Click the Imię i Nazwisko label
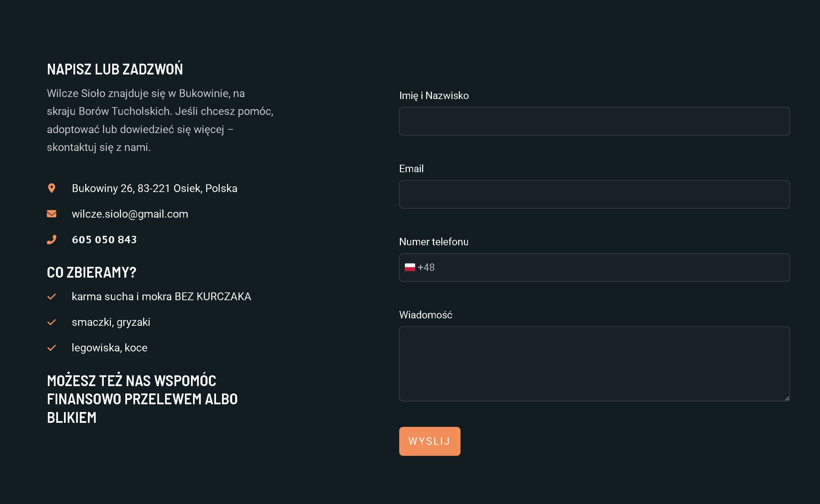 [434, 96]
